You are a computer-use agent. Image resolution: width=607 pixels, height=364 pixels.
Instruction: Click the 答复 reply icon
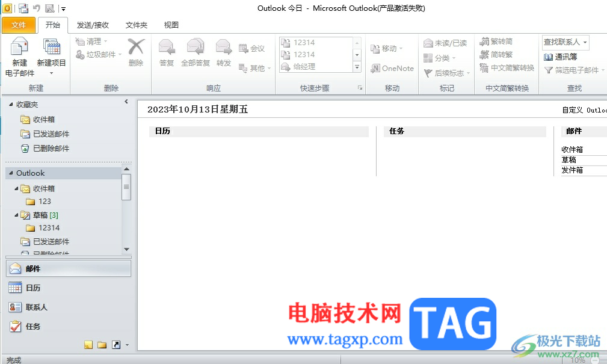click(x=167, y=47)
